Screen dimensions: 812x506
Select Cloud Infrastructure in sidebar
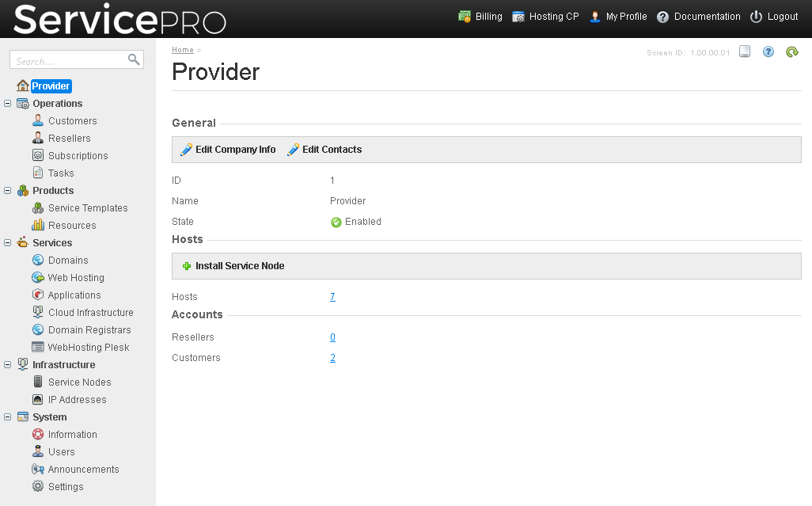(90, 313)
